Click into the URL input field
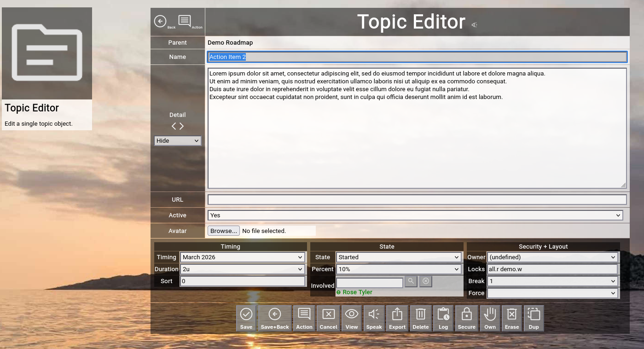This screenshot has width=644, height=349. pyautogui.click(x=417, y=200)
